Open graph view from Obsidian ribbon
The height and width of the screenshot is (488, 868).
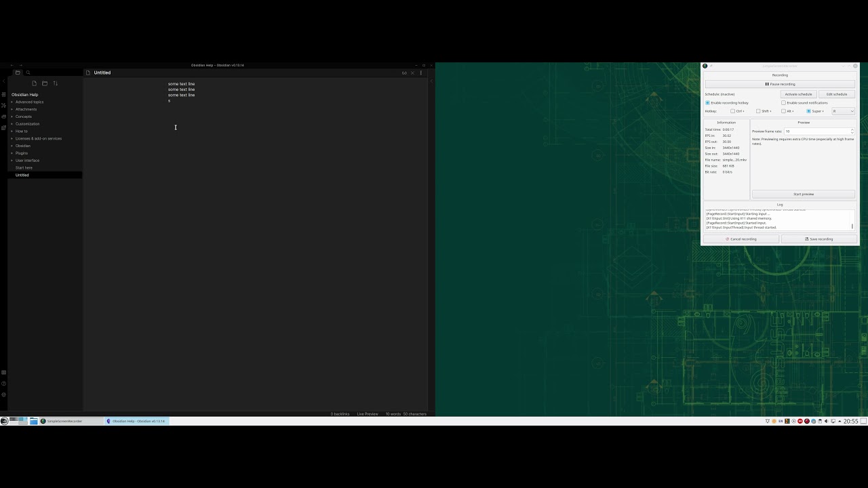click(x=3, y=106)
